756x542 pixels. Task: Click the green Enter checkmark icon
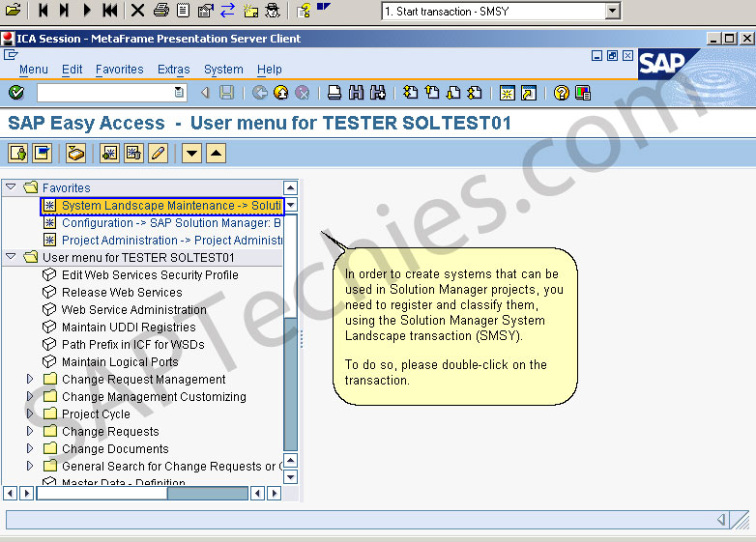point(16,92)
